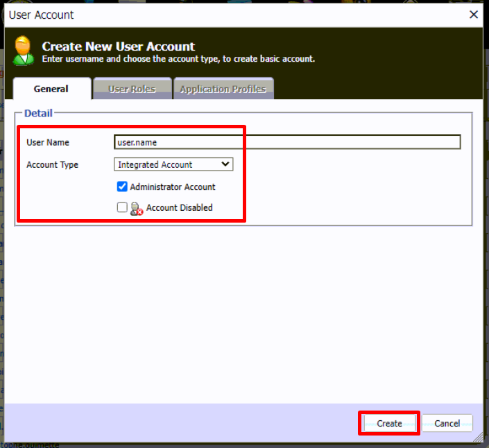Click the Account Disabled label text
Screen dimensions: 489x448
179,207
